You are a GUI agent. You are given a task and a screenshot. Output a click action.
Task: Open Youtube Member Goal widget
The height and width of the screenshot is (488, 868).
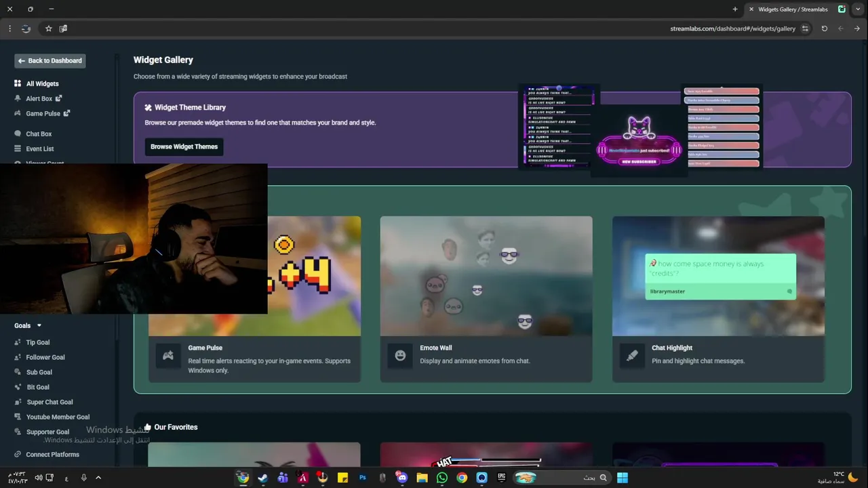click(x=57, y=418)
